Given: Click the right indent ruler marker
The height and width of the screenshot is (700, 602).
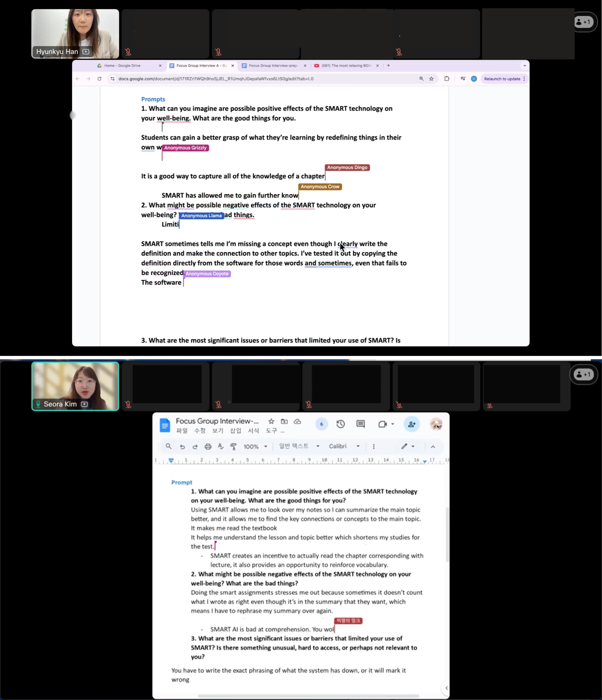Looking at the screenshot, I should [x=424, y=461].
